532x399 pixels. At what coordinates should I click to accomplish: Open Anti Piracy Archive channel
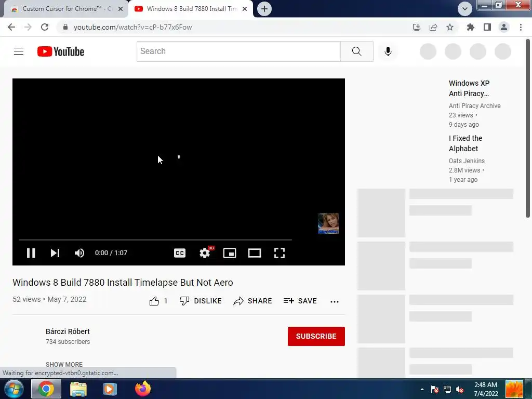[475, 106]
